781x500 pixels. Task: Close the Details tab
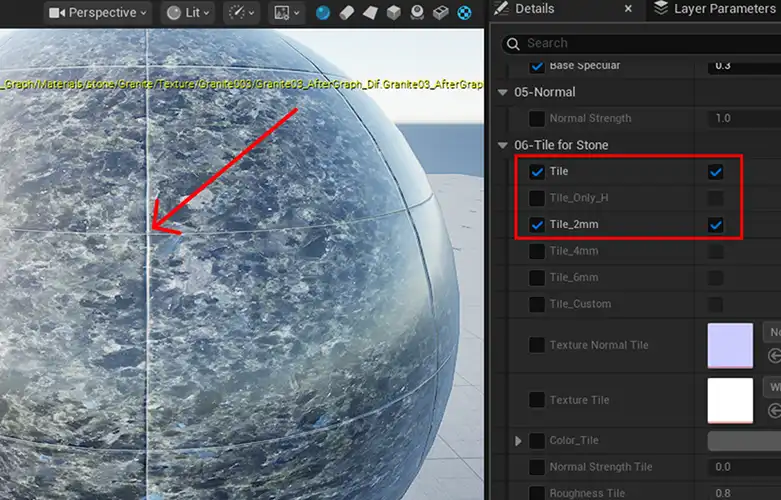(x=628, y=8)
